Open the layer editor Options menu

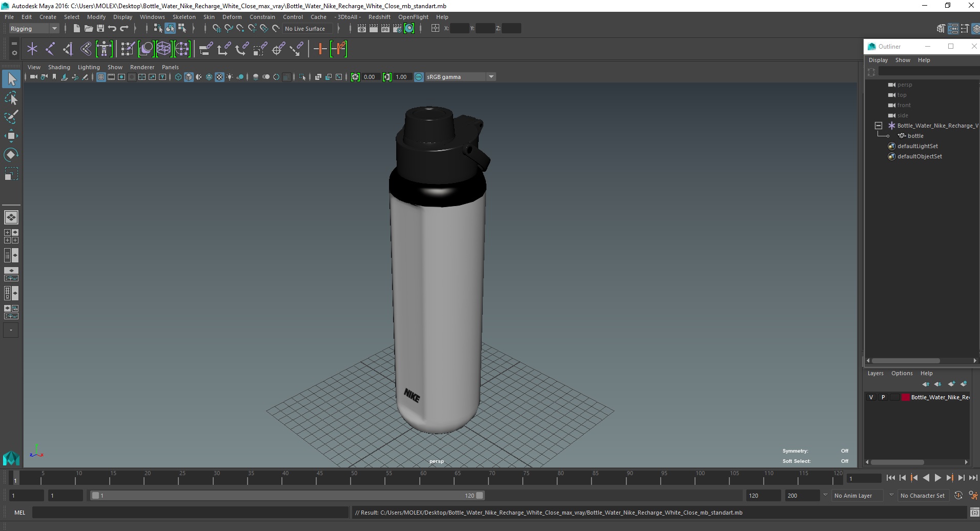pos(902,373)
